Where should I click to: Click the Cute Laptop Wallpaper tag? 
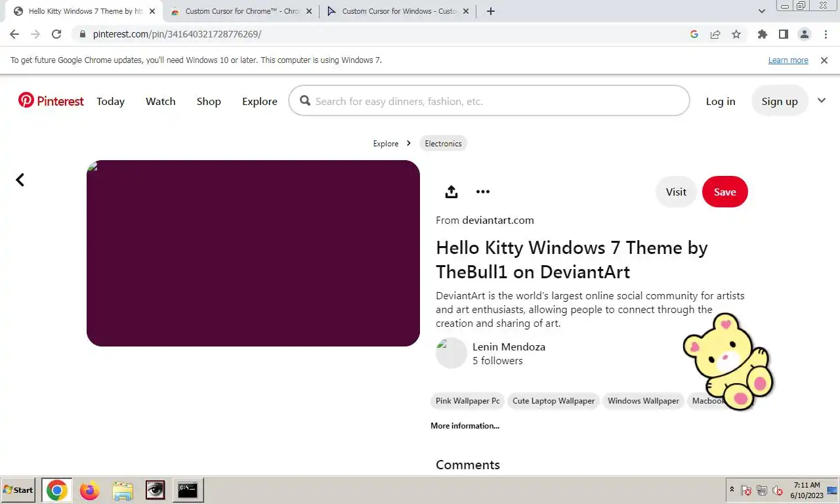click(554, 401)
